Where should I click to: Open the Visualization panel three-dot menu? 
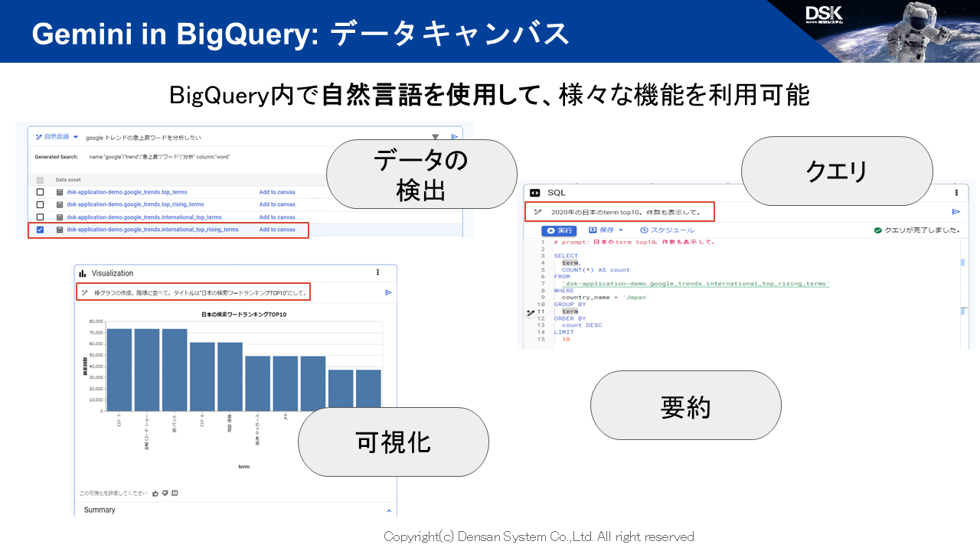click(x=377, y=272)
